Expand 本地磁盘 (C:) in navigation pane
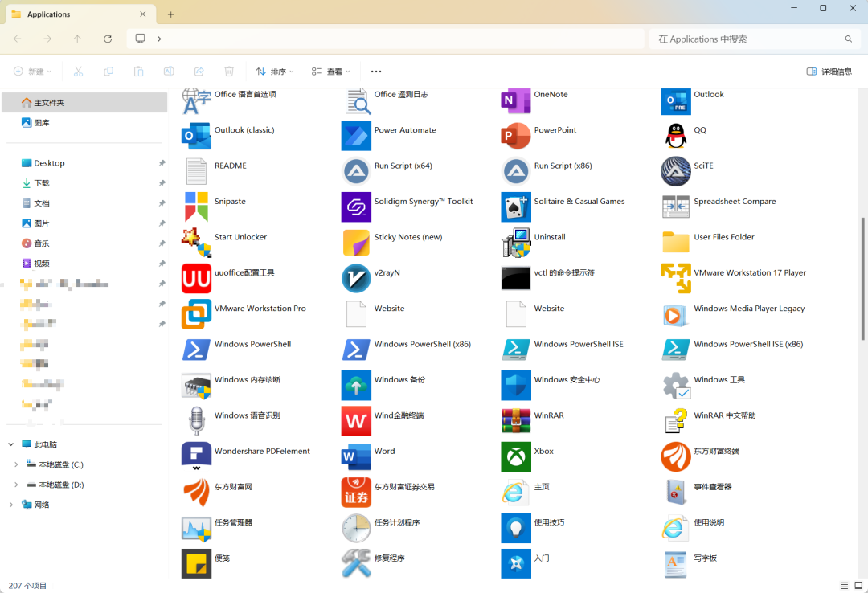868x593 pixels. coord(16,464)
